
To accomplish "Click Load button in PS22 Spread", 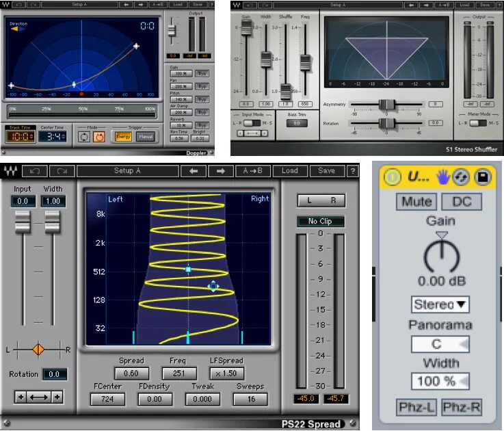I will 290,171.
